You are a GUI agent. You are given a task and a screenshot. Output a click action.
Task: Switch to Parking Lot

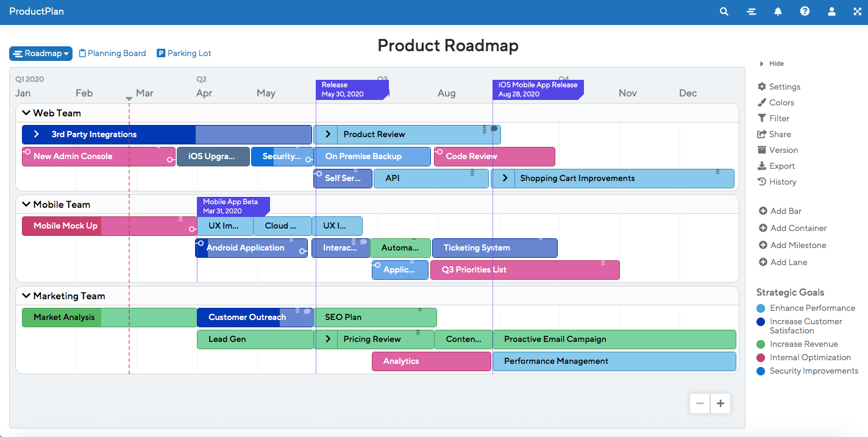(184, 54)
